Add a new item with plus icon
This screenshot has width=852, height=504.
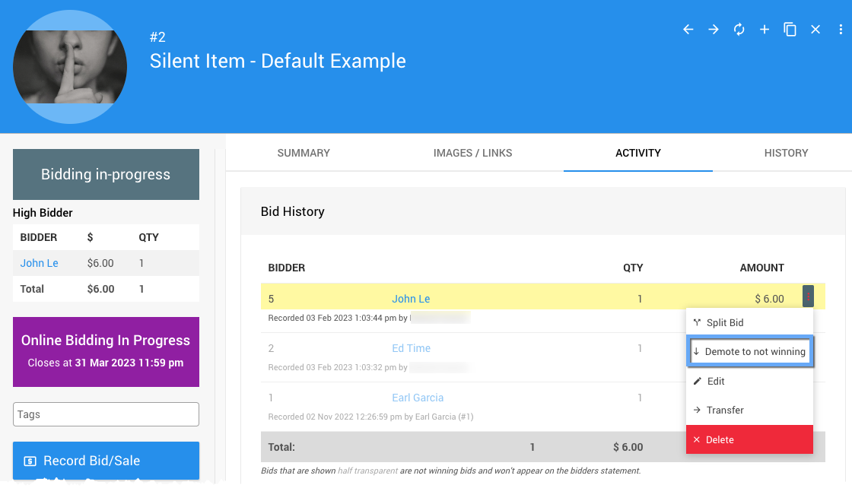click(765, 30)
